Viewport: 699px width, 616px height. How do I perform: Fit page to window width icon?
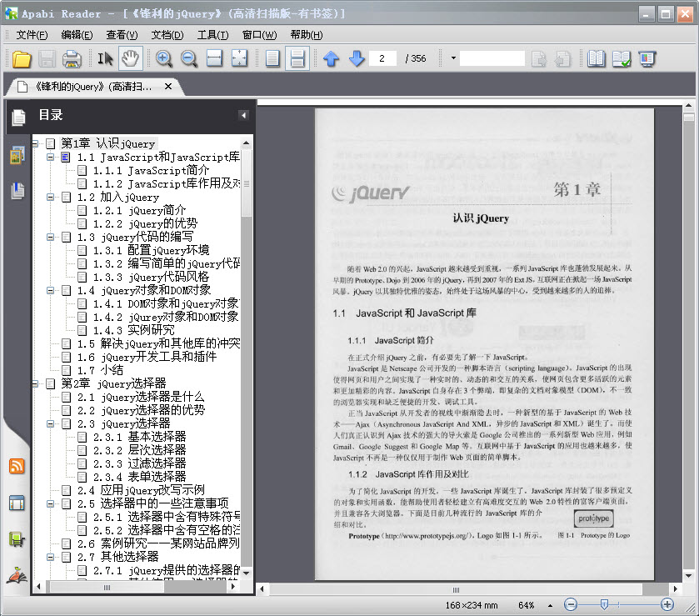[214, 59]
